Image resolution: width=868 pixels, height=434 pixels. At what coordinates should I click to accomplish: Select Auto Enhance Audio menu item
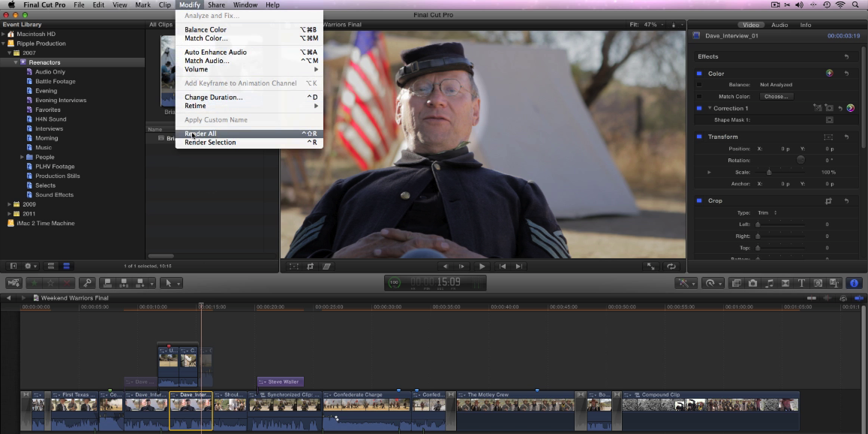click(248, 52)
